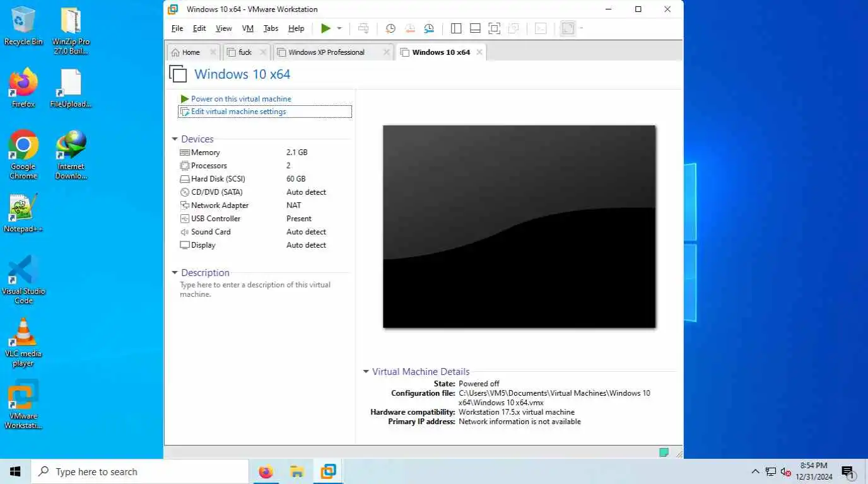Select the VMware Workstation desktop shortcut

point(23,405)
